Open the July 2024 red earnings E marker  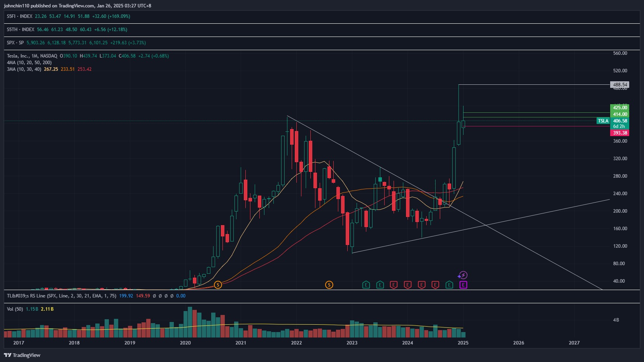coord(435,285)
